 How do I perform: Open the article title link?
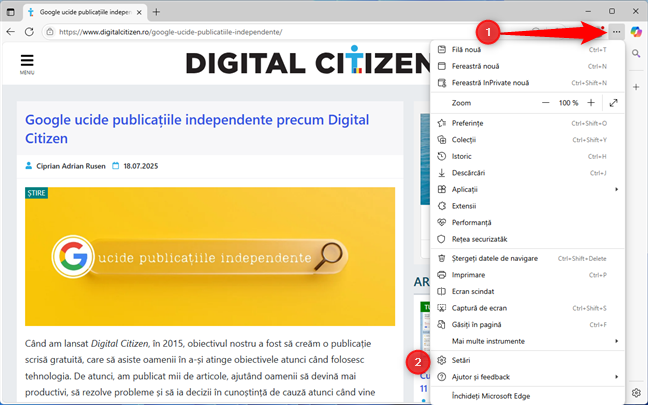click(197, 129)
